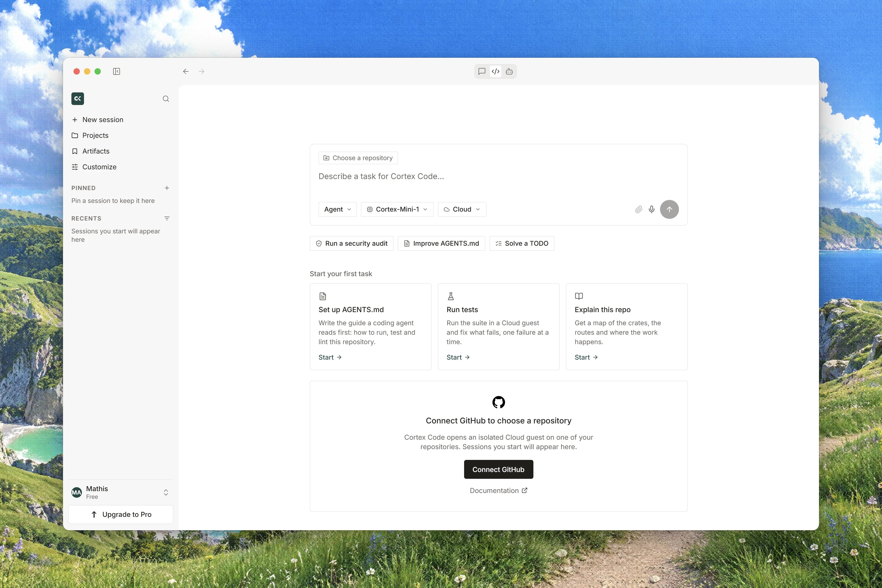Click the MA avatar icon
Viewport: 882px width, 588px height.
click(x=76, y=492)
